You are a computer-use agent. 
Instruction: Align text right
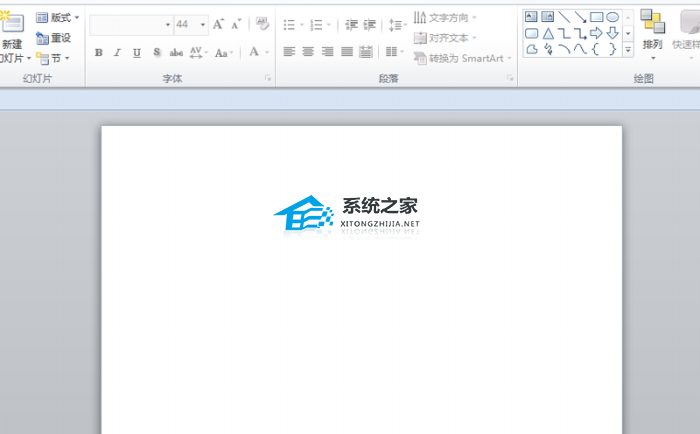click(328, 52)
